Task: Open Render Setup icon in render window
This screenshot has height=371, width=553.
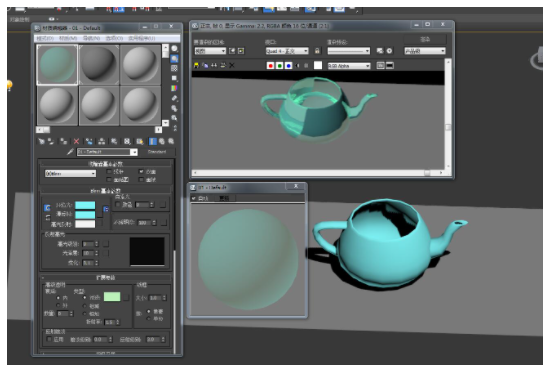Action: [379, 51]
